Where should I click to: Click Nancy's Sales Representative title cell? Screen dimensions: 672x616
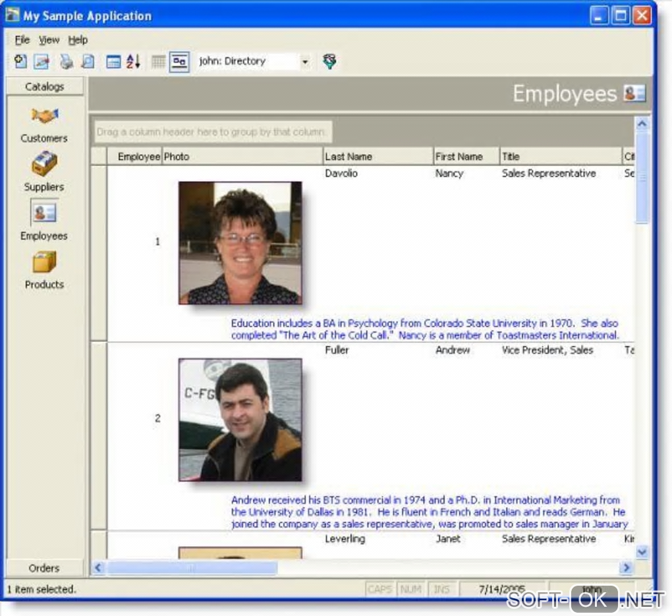[x=549, y=173]
